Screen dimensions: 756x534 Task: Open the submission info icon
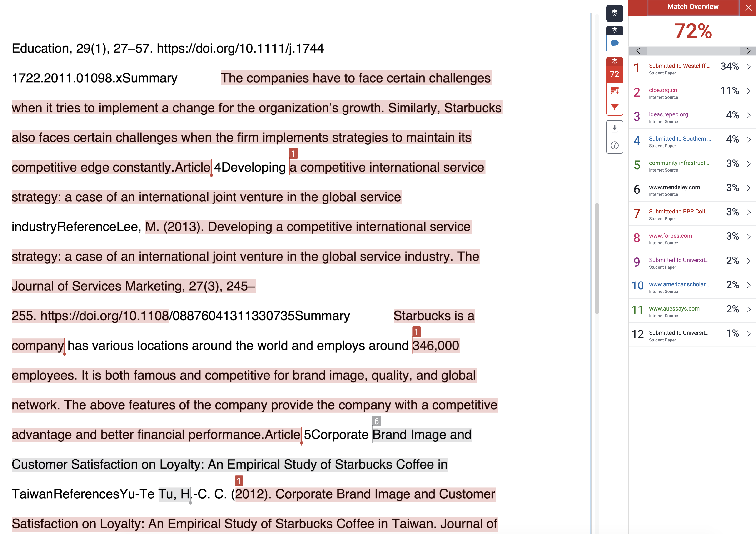(x=614, y=145)
